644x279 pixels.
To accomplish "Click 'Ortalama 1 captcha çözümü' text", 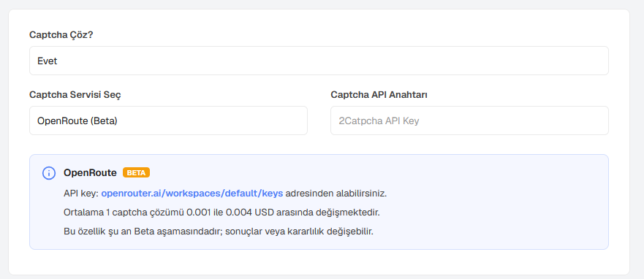I will pyautogui.click(x=124, y=213).
